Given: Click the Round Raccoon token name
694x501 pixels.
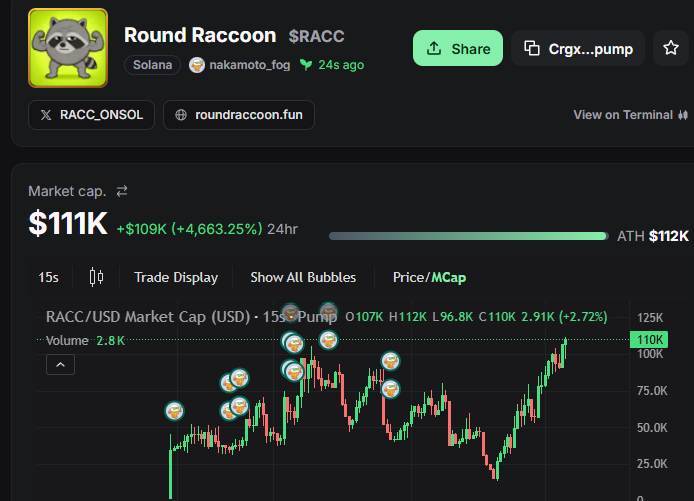Looking at the screenshot, I should tap(200, 35).
